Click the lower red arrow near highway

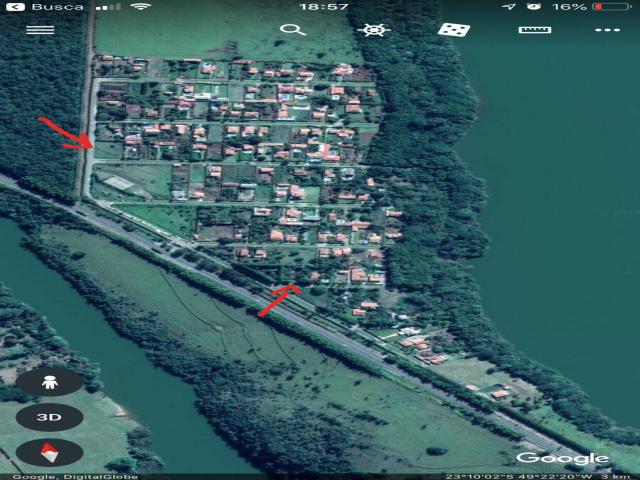[x=278, y=299]
